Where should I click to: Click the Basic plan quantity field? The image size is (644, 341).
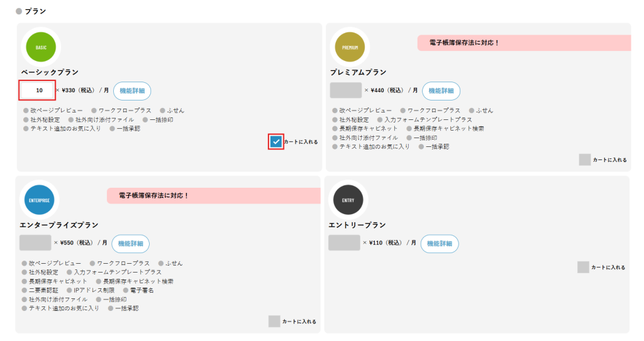38,90
